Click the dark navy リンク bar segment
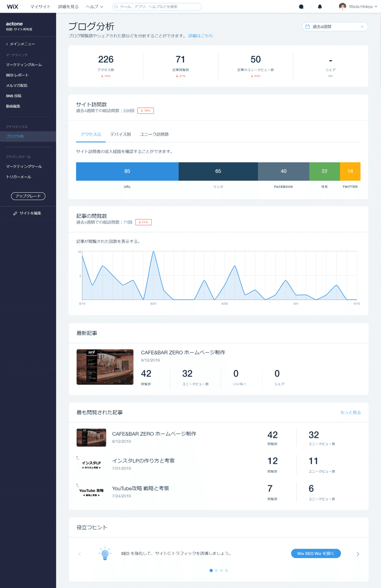The image size is (381, 588). 218,171
